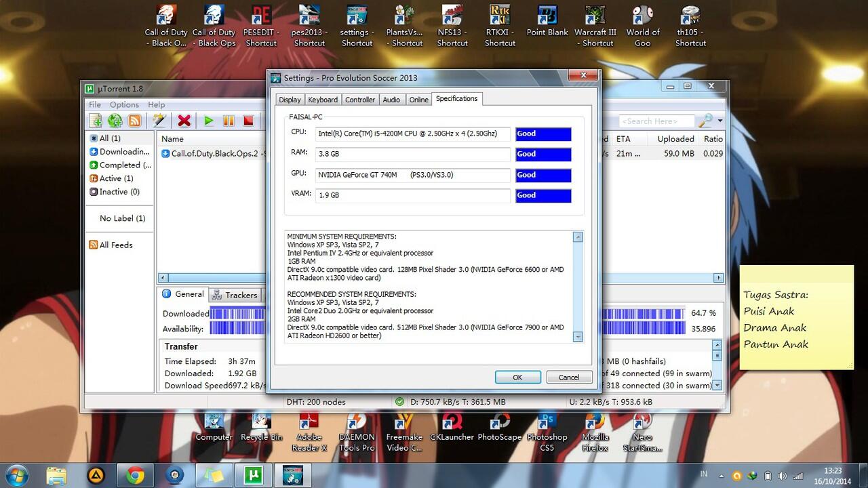Image resolution: width=868 pixels, height=488 pixels.
Task: Click Add Torrent from URL globe icon
Action: click(x=115, y=121)
